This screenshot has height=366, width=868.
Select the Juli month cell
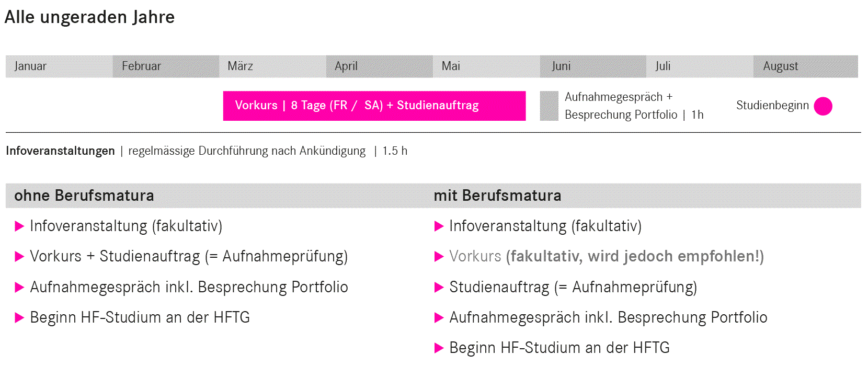pos(699,66)
